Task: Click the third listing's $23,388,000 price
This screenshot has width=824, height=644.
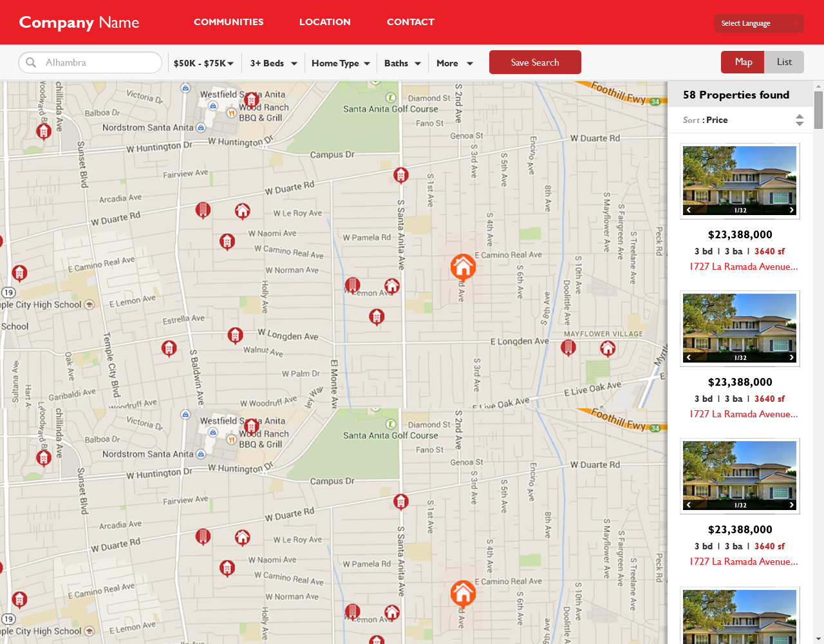Action: point(740,529)
